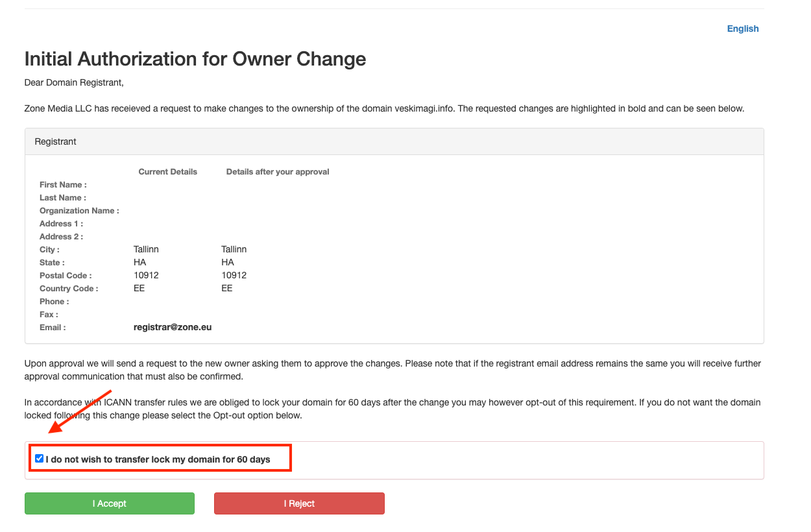This screenshot has height=532, width=811.
Task: Click the 'Details after your approval' column header
Action: pos(278,172)
